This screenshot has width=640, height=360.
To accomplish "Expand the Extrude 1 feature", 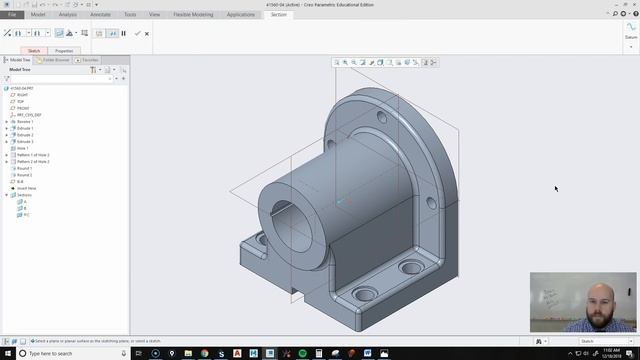I will (x=7, y=128).
